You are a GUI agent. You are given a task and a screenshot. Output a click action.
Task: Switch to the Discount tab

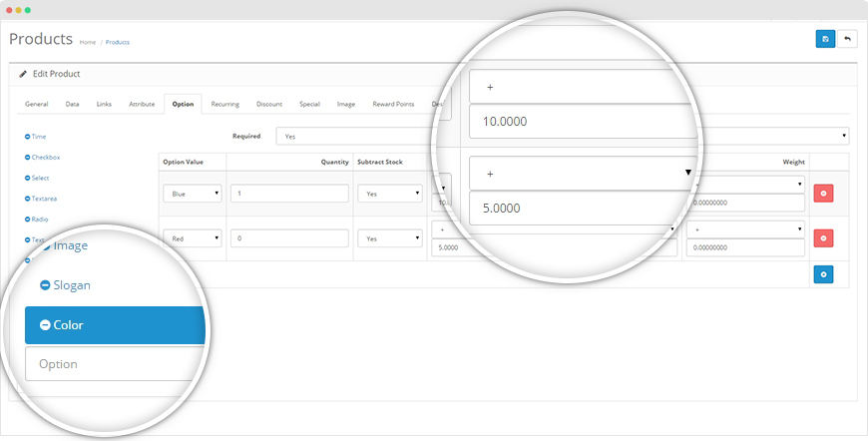pyautogui.click(x=269, y=104)
